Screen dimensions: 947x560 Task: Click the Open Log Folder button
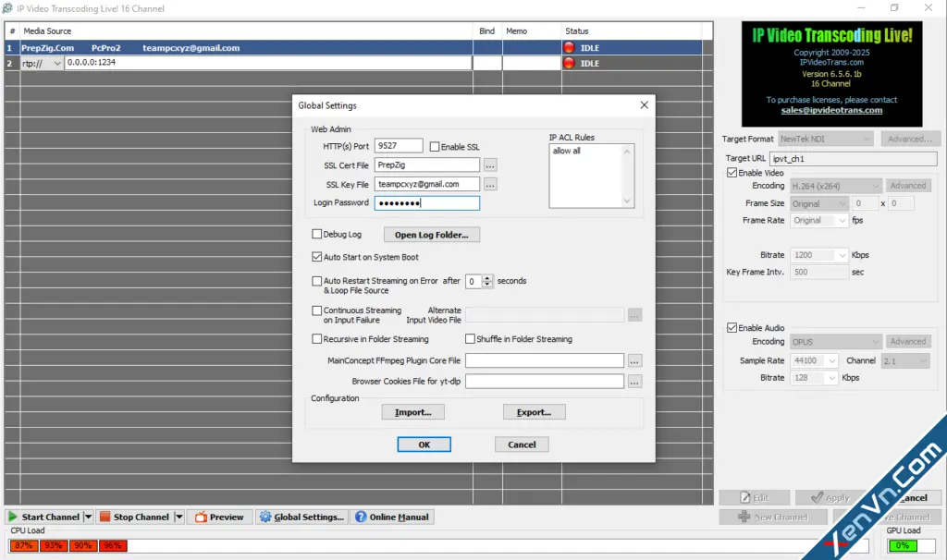click(432, 235)
